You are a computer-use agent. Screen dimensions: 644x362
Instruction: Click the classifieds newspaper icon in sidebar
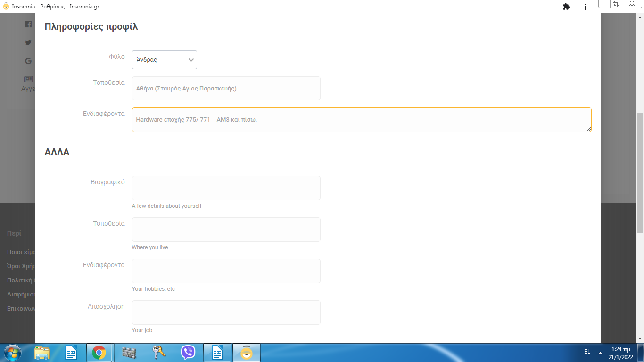(x=28, y=79)
